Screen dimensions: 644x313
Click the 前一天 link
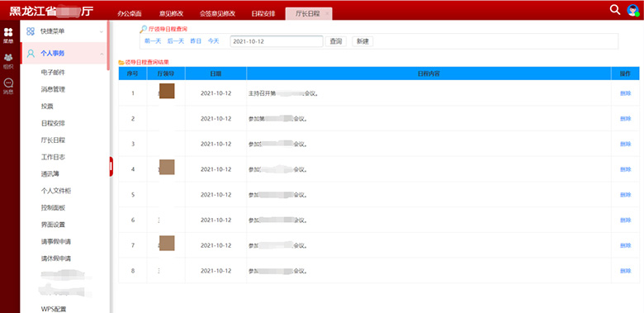pos(153,41)
